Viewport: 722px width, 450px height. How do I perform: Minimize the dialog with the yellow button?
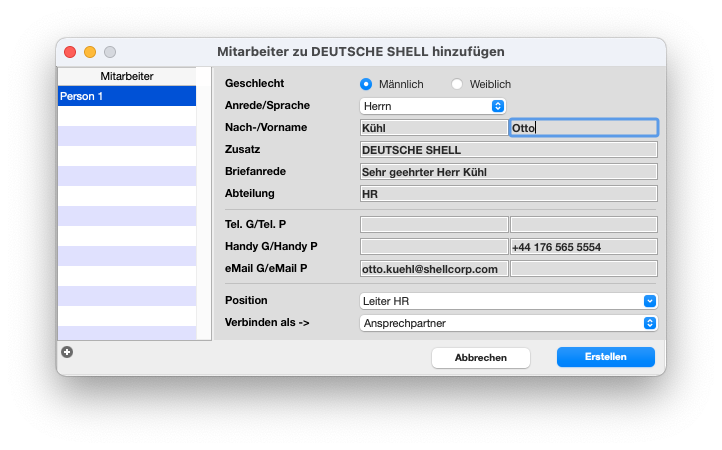(90, 52)
